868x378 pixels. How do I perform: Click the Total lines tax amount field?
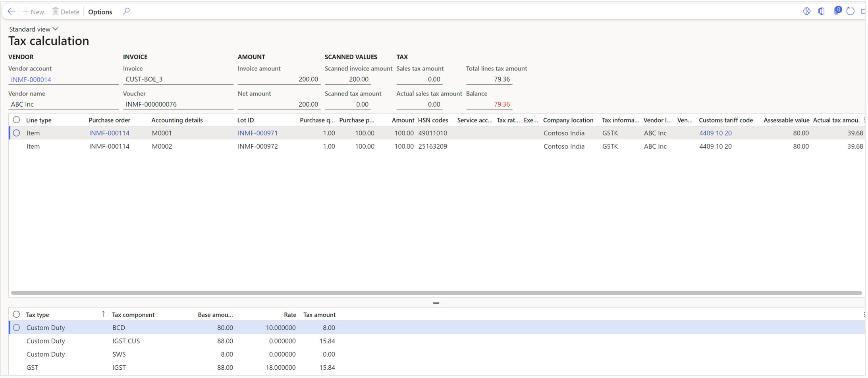(489, 79)
